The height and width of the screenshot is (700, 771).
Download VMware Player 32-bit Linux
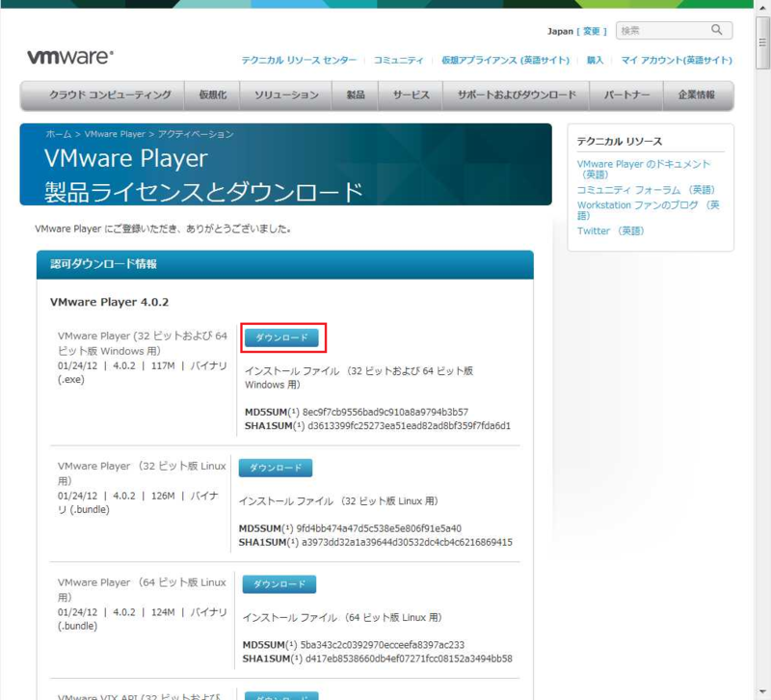click(276, 468)
